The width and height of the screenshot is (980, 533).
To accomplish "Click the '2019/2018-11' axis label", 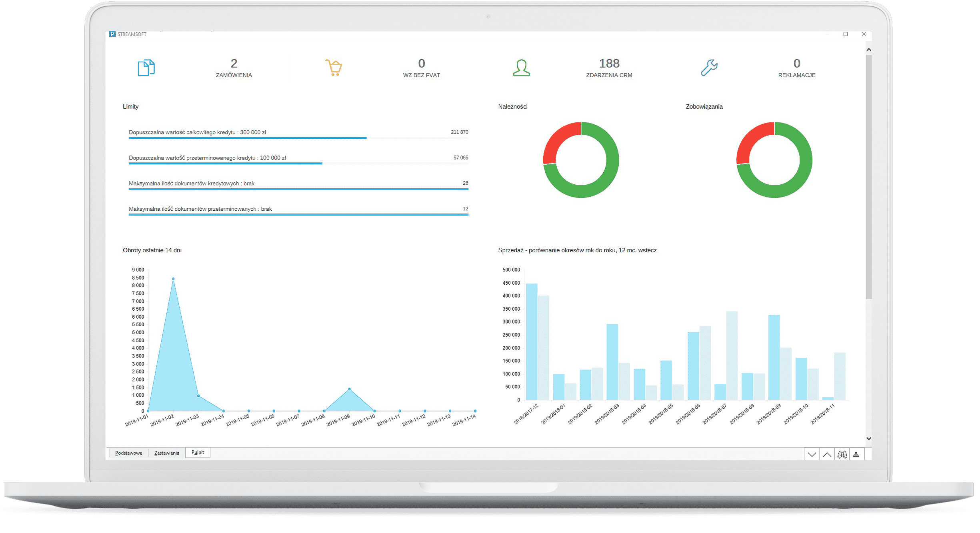I will click(822, 414).
